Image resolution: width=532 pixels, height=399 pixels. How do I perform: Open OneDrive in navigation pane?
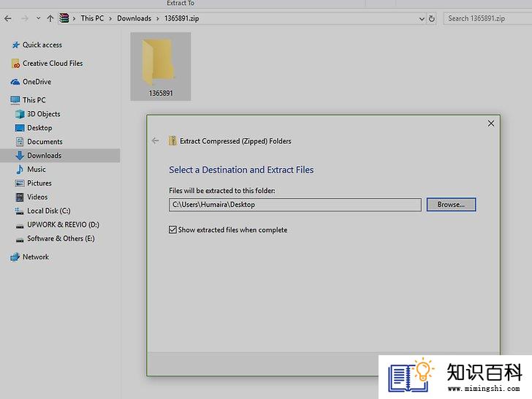[x=37, y=82]
